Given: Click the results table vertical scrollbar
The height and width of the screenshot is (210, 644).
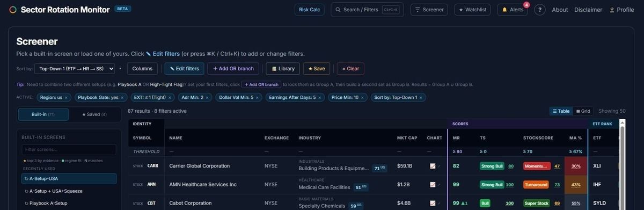Looking at the screenshot, I should [x=622, y=164].
